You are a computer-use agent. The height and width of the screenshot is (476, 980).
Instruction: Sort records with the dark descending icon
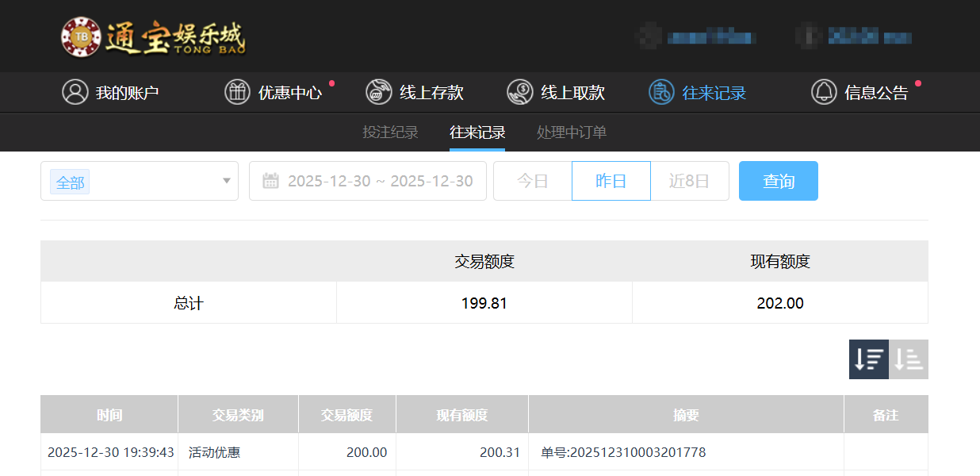868,359
